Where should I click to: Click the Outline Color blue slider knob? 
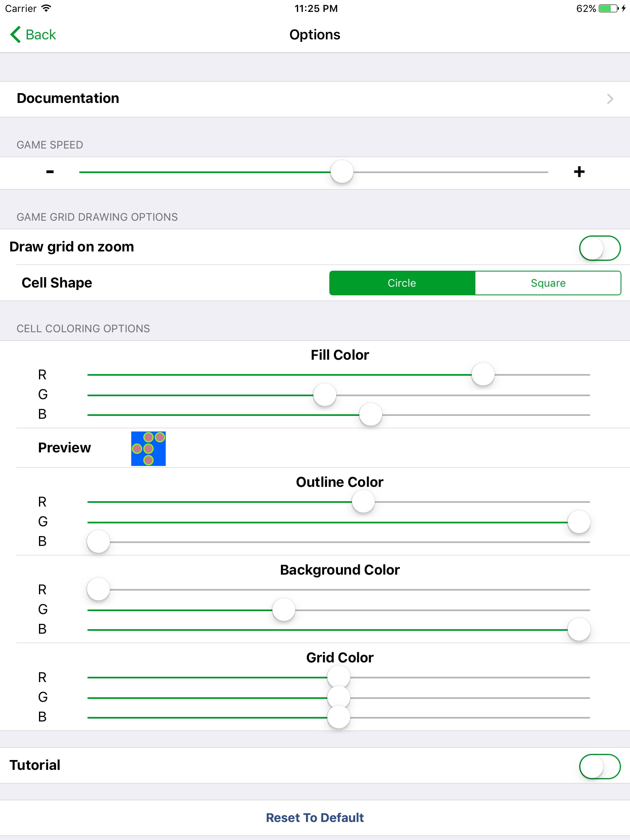pyautogui.click(x=98, y=542)
